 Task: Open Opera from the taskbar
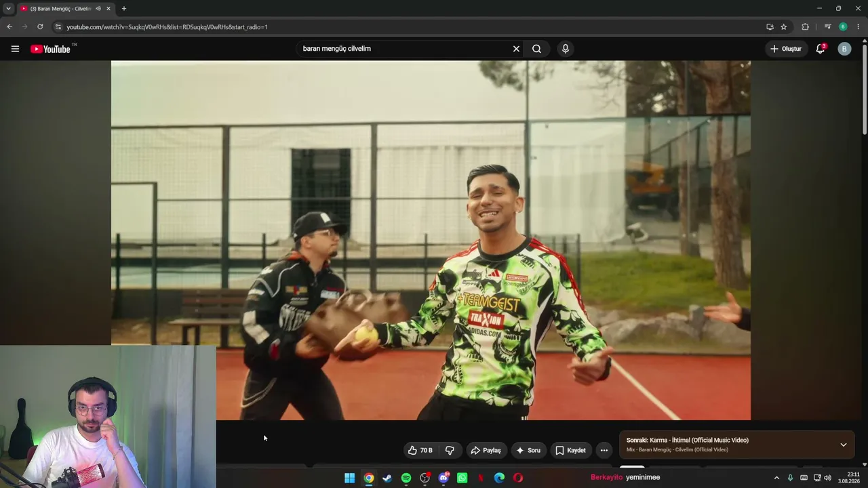click(518, 478)
